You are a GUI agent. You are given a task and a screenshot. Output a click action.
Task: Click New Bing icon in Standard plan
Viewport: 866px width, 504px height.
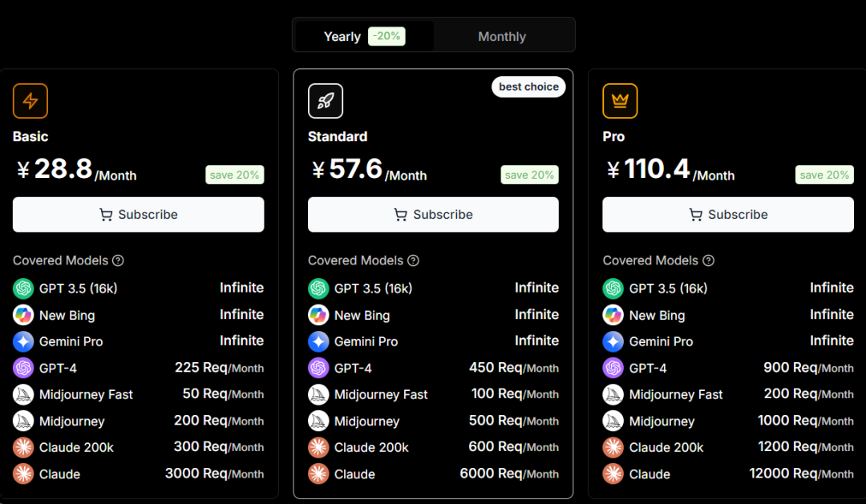click(318, 315)
